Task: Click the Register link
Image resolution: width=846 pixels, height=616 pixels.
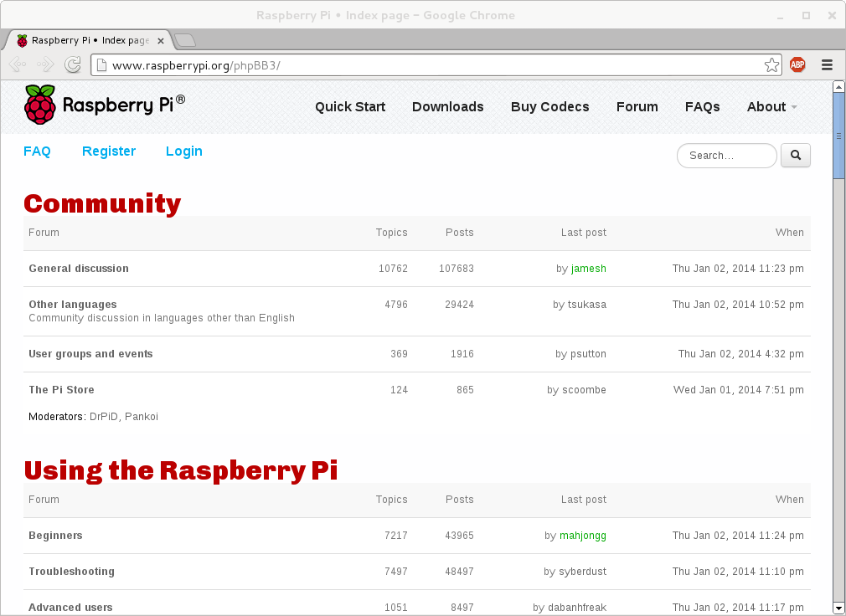Action: [108, 151]
